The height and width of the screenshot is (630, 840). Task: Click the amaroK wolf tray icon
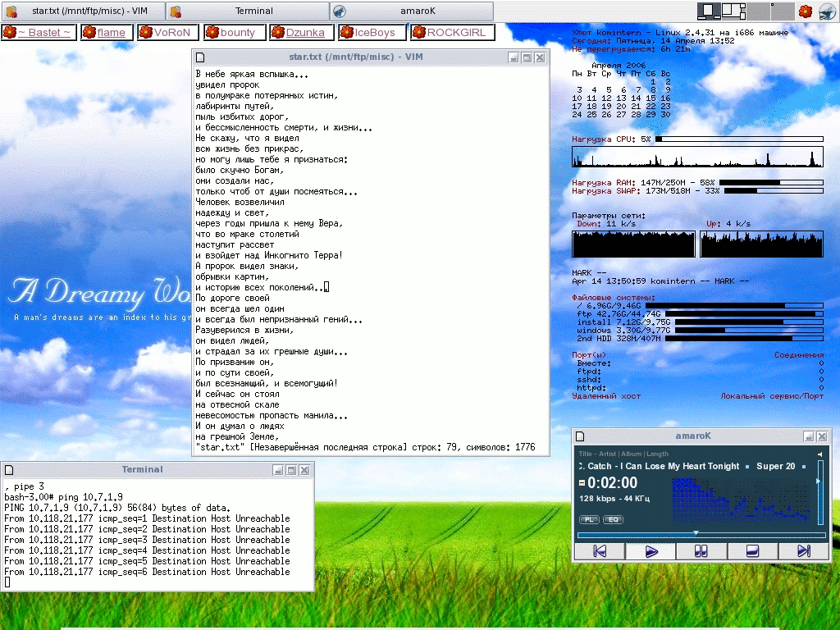pyautogui.click(x=827, y=11)
